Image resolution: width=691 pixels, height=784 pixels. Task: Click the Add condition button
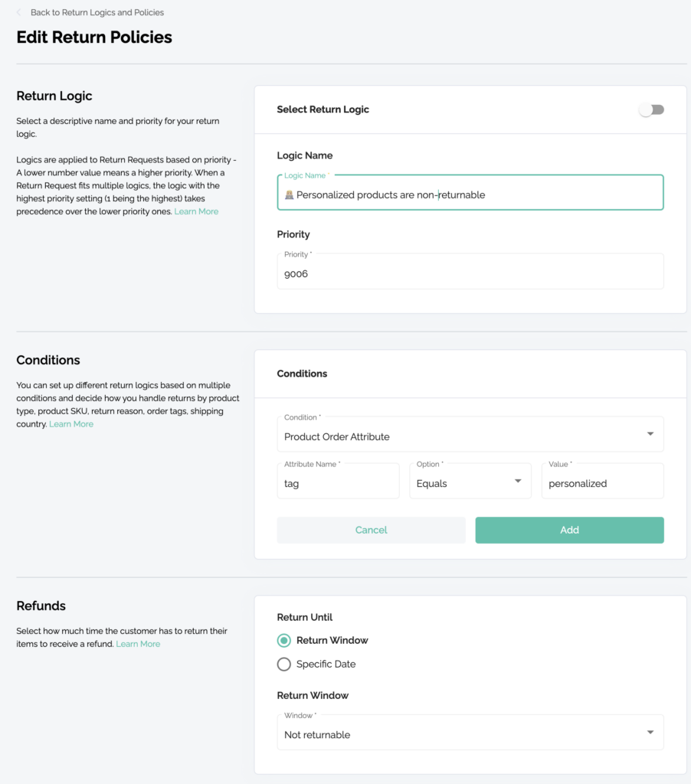click(x=569, y=530)
